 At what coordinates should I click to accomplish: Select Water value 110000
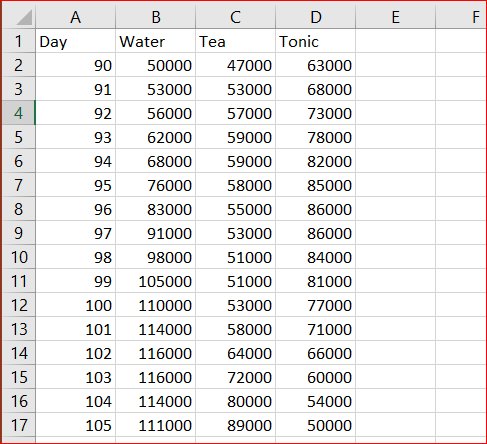point(156,305)
